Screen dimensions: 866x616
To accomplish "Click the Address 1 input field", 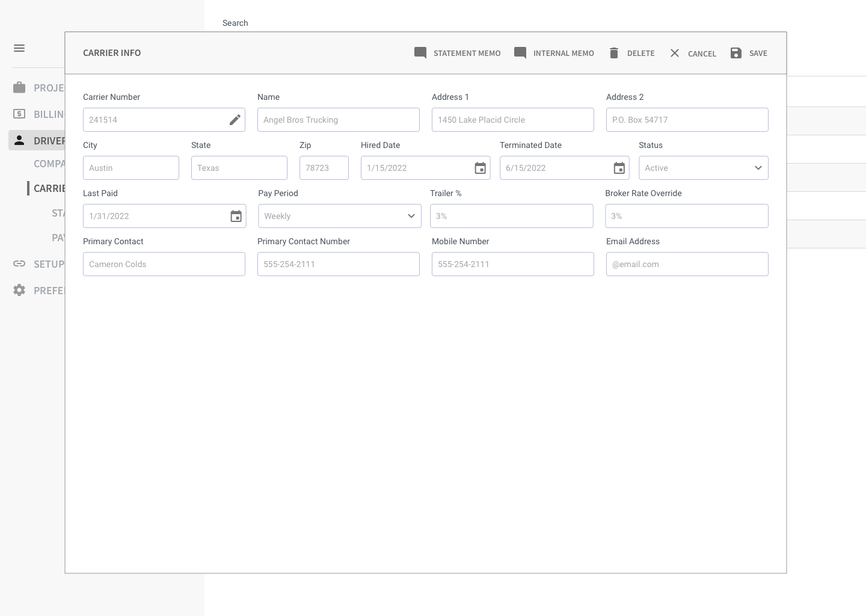I will [x=513, y=120].
